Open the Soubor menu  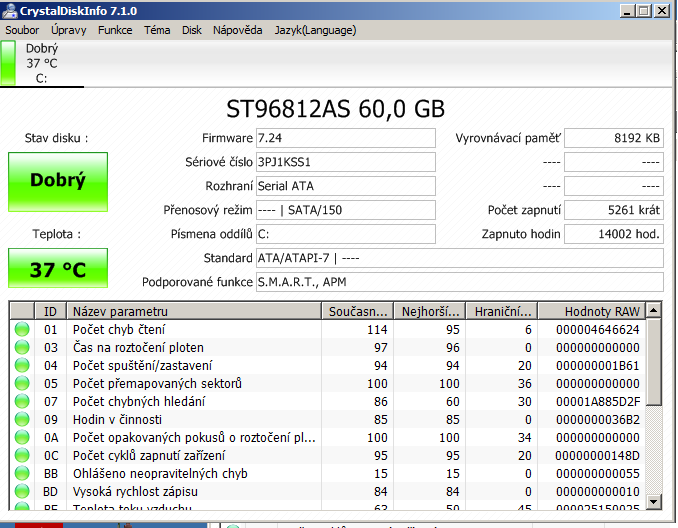22,30
